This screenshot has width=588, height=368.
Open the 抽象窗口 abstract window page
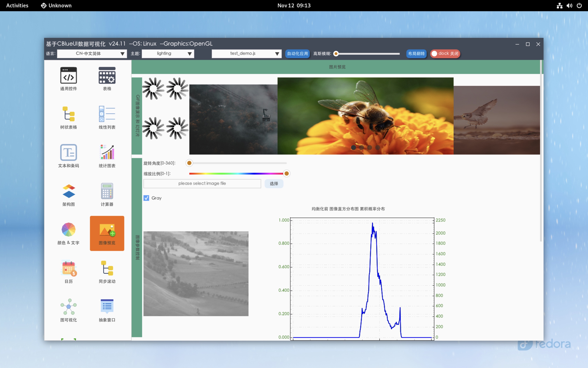pyautogui.click(x=107, y=310)
